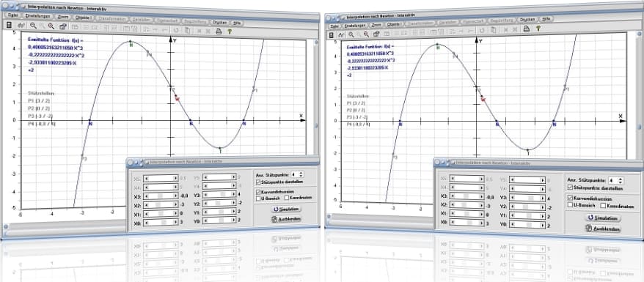Click X3 slider in left control panel
Viewport: 644px width, 282px height.
pyautogui.click(x=161, y=196)
